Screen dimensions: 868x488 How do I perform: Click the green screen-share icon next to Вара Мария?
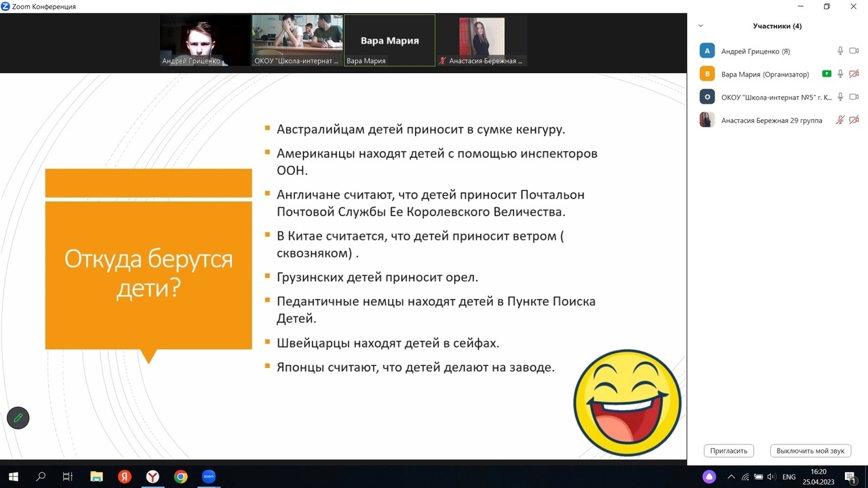pyautogui.click(x=826, y=74)
